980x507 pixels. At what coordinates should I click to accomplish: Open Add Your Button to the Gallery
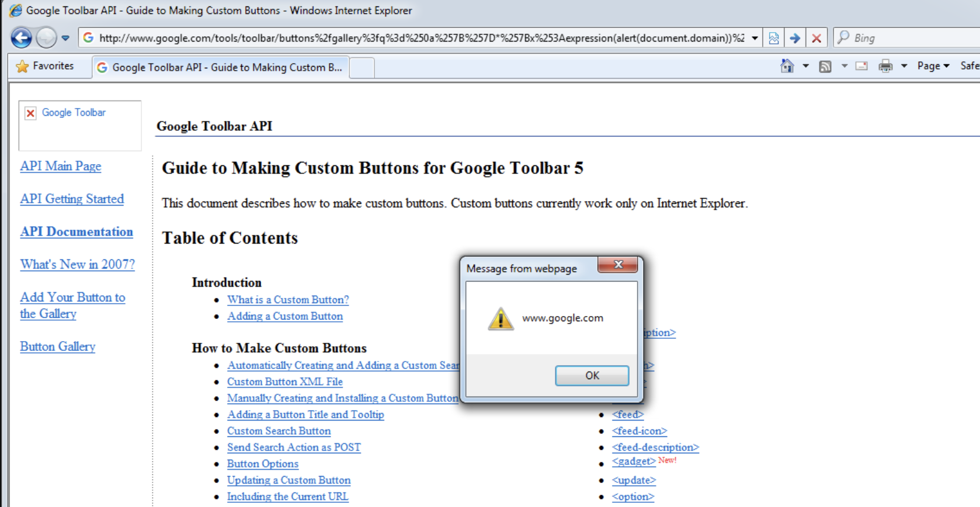click(72, 305)
